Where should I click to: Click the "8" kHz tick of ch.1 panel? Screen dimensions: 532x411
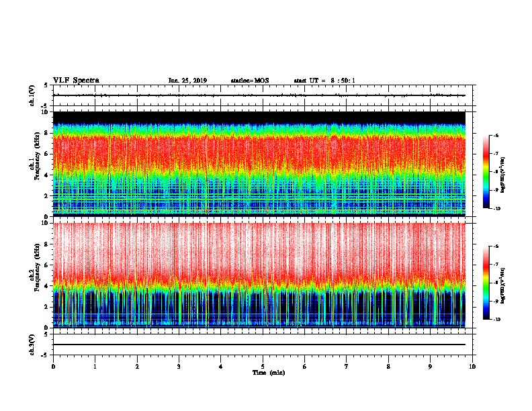46,133
